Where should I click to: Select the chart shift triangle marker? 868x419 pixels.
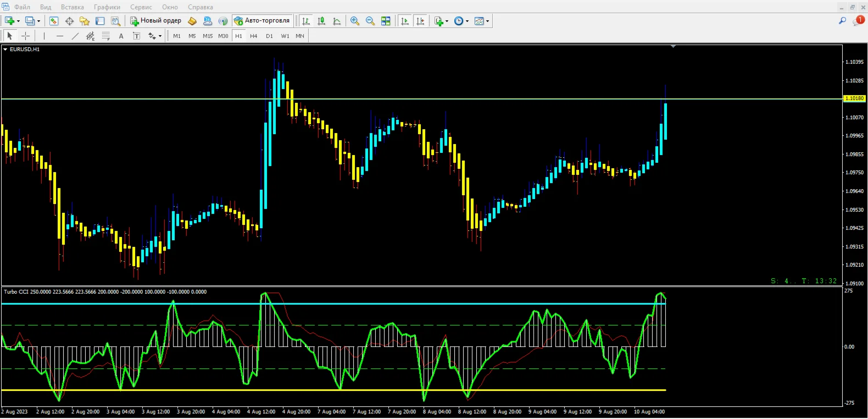click(673, 47)
